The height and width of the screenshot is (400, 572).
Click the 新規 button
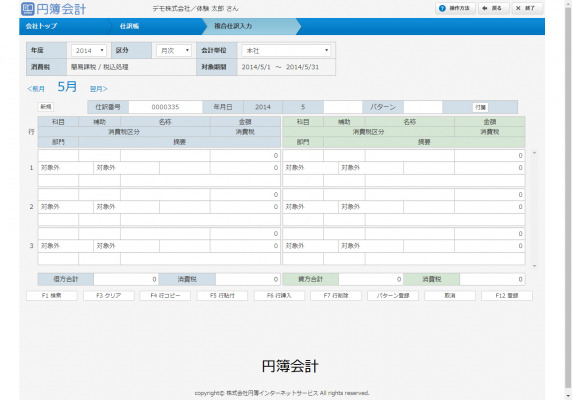(46, 107)
